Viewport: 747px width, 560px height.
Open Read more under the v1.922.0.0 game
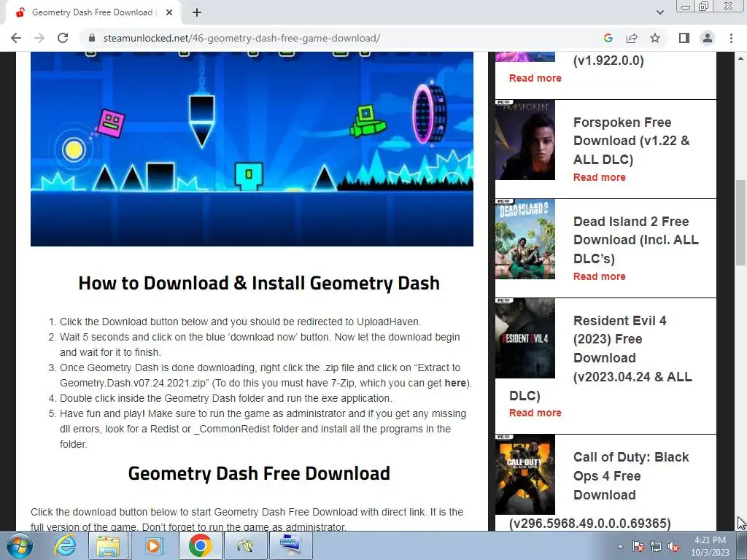535,78
